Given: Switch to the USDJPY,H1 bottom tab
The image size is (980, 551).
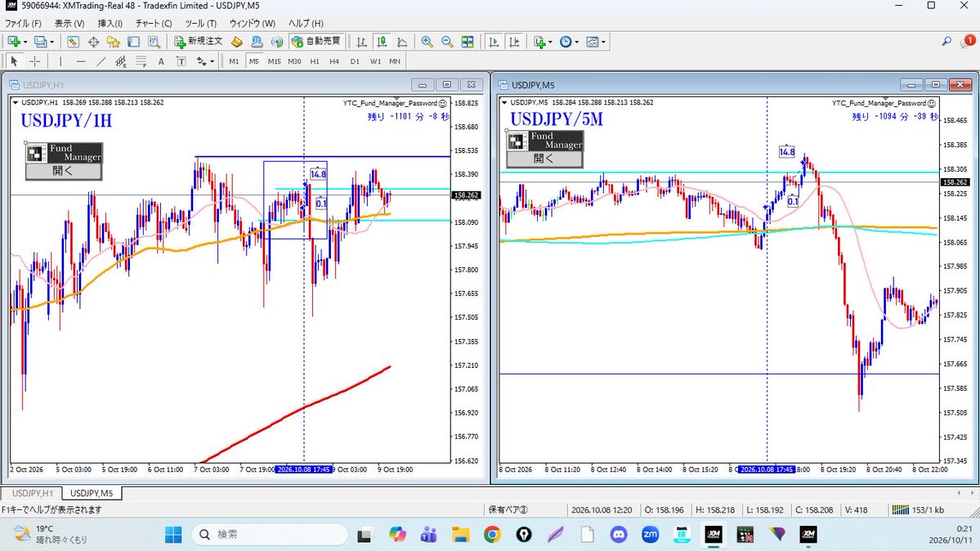Looking at the screenshot, I should 32,493.
